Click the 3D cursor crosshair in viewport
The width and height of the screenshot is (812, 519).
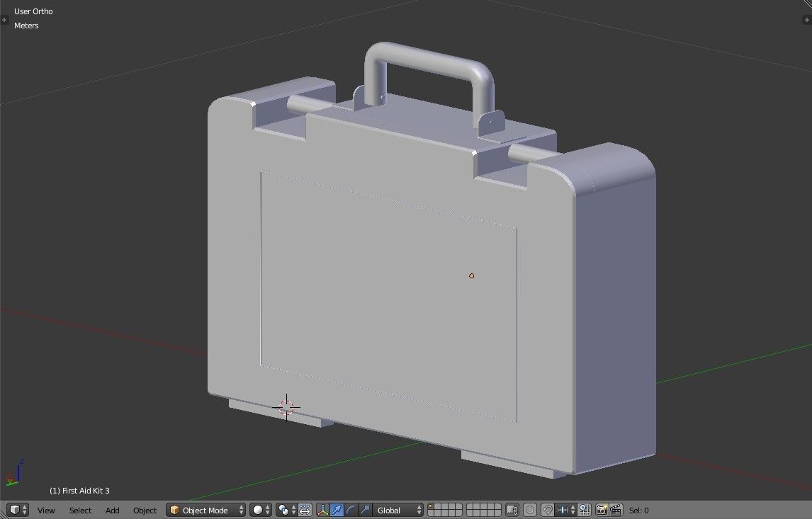pos(286,408)
